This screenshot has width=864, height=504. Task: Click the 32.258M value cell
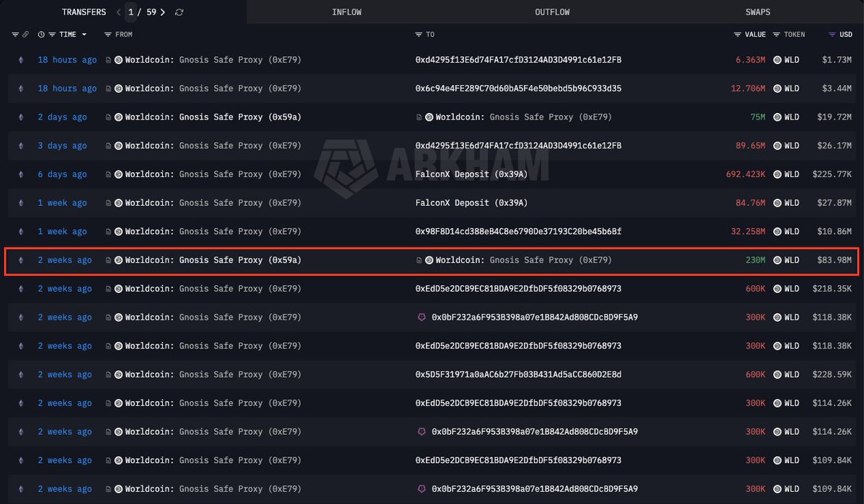(x=748, y=231)
